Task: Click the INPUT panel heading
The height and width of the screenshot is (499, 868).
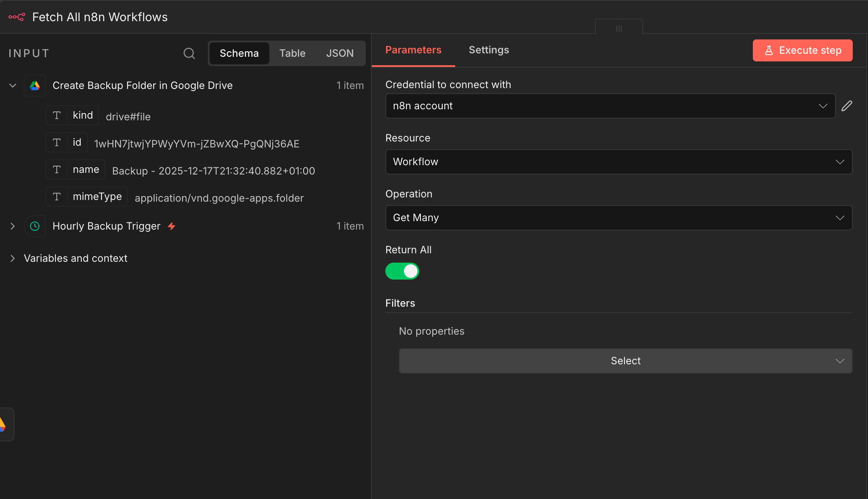Action: [29, 53]
